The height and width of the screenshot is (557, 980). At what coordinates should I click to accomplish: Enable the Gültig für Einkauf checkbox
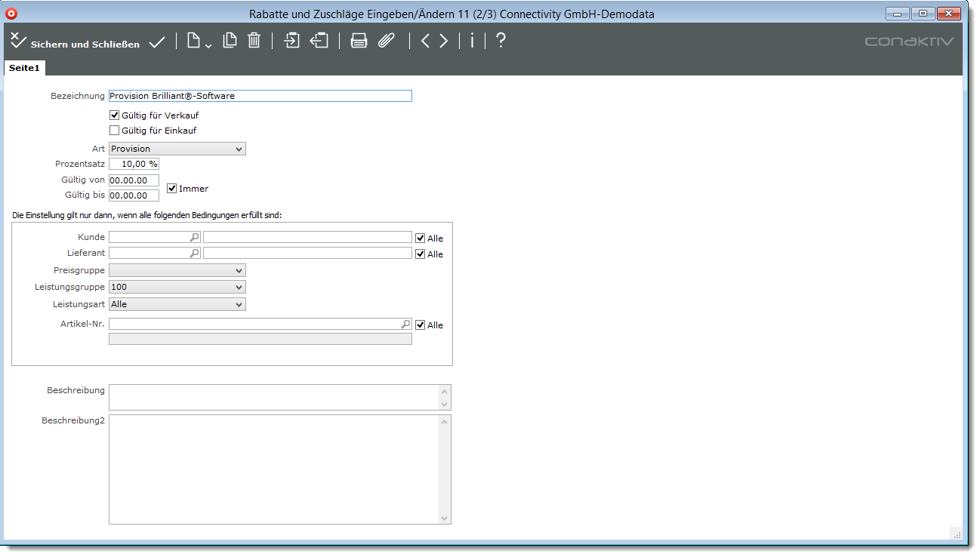click(x=115, y=131)
